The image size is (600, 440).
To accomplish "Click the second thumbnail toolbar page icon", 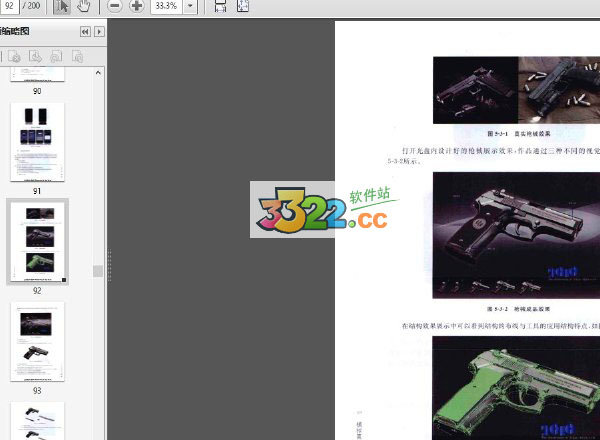I will point(35,57).
